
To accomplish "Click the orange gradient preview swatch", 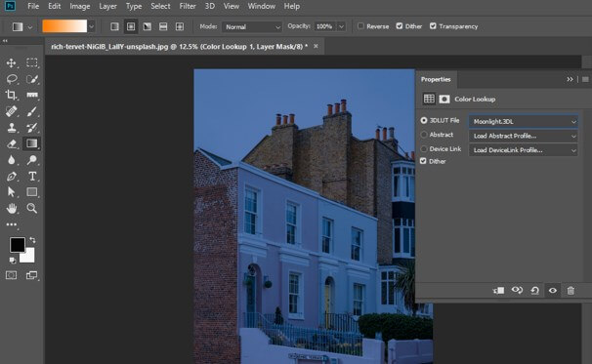I will pos(64,26).
